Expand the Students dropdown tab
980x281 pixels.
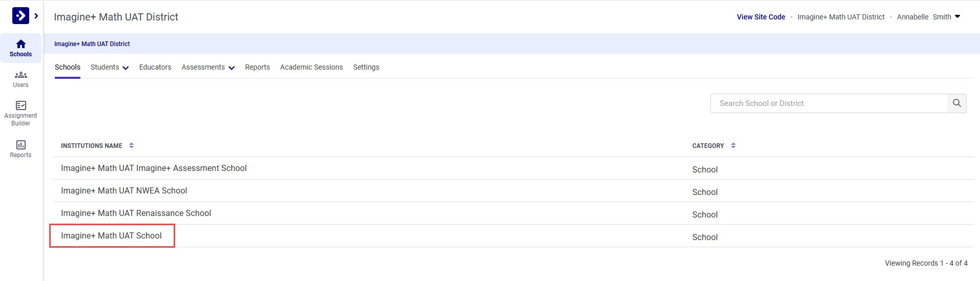pos(109,68)
